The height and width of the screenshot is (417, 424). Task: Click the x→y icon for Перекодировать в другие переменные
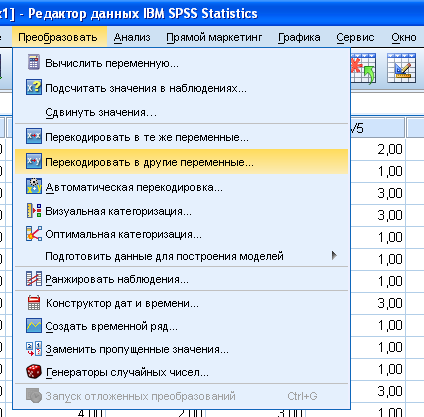click(x=34, y=162)
